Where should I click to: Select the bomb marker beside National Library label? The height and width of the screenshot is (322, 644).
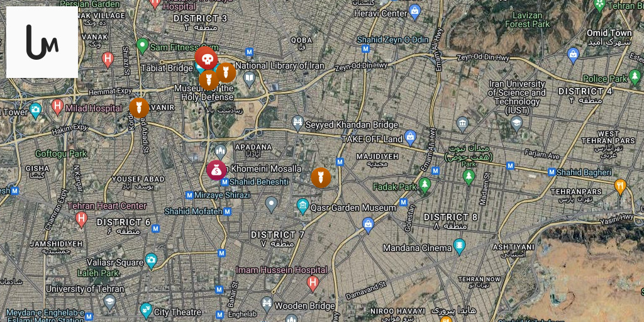226,73
